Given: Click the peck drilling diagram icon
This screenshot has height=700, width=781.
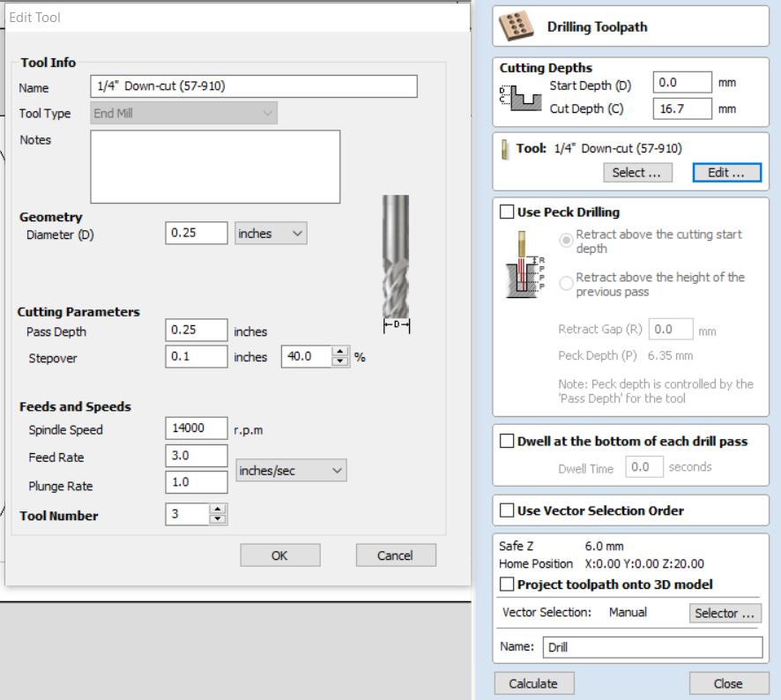Looking at the screenshot, I should tap(525, 264).
